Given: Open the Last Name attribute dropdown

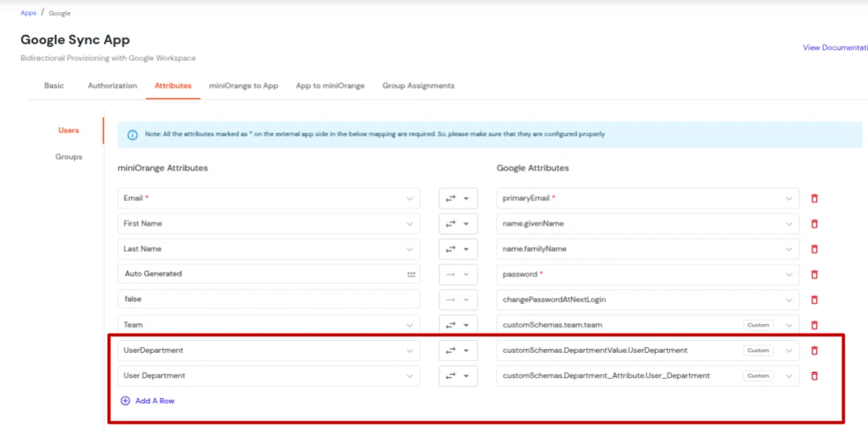Looking at the screenshot, I should pyautogui.click(x=269, y=249).
